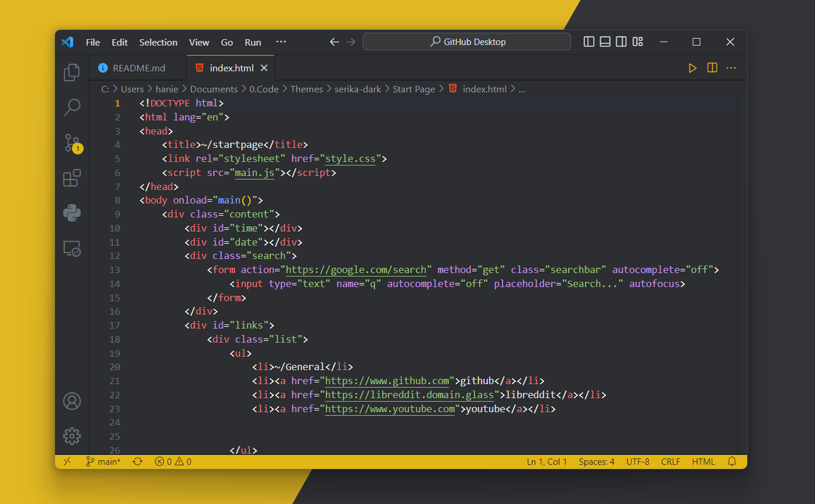This screenshot has width=815, height=504.
Task: Open the Themes breadcrumb
Action: [307, 89]
